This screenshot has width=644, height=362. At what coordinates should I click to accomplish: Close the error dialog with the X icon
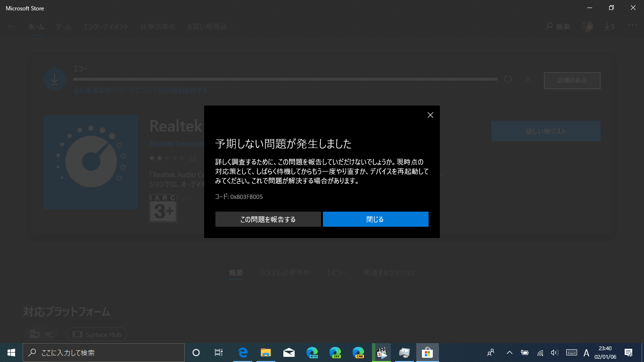click(430, 115)
